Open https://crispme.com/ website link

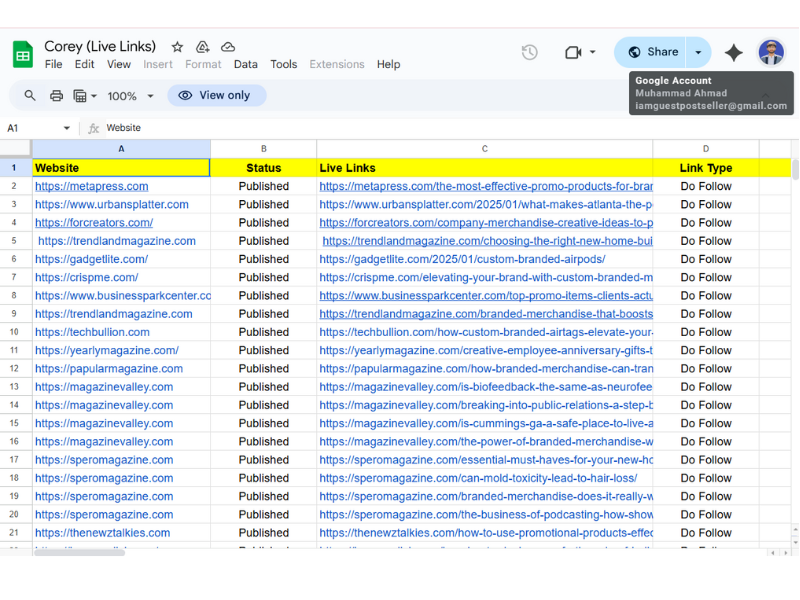pyautogui.click(x=87, y=278)
